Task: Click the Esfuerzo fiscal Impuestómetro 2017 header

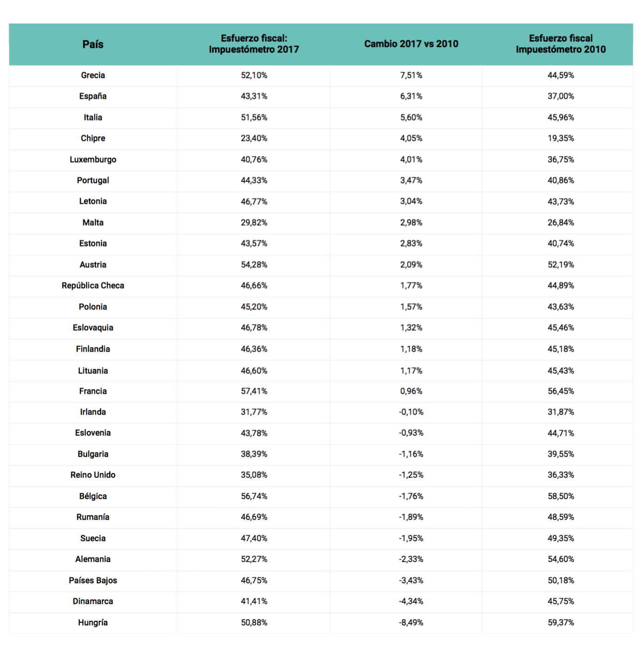Action: (x=254, y=44)
